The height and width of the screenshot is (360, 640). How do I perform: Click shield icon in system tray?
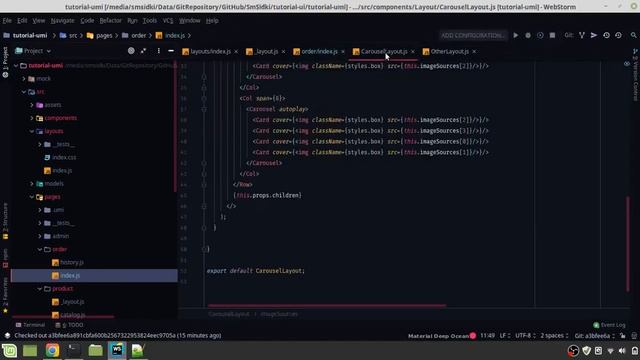[x=587, y=351]
